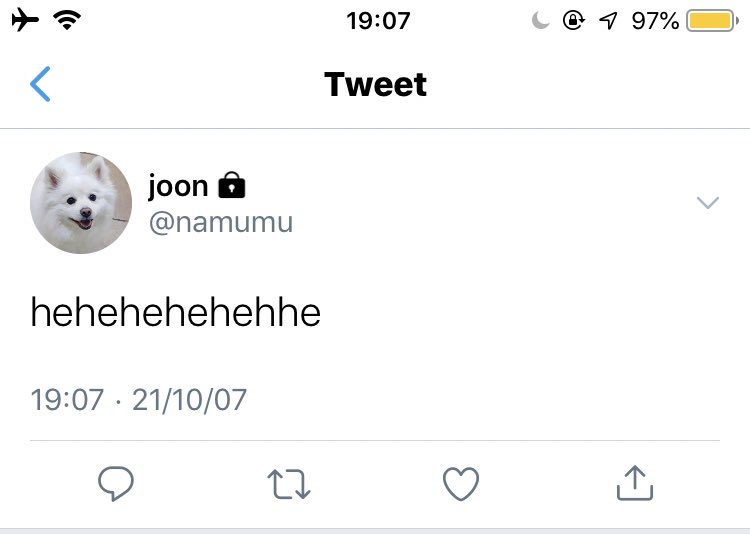Tap the Do Not Disturb moon icon

pos(540,21)
